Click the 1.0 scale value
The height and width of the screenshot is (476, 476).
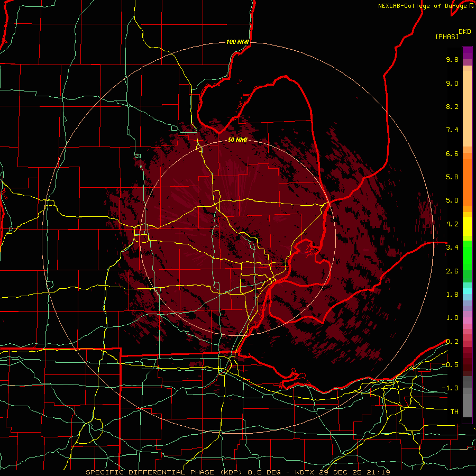[452, 318]
